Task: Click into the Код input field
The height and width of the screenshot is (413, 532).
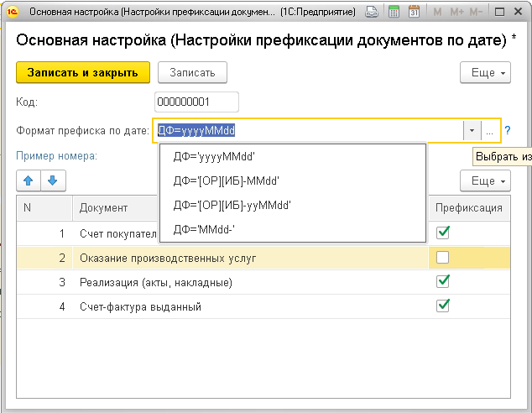Action: pyautogui.click(x=197, y=102)
